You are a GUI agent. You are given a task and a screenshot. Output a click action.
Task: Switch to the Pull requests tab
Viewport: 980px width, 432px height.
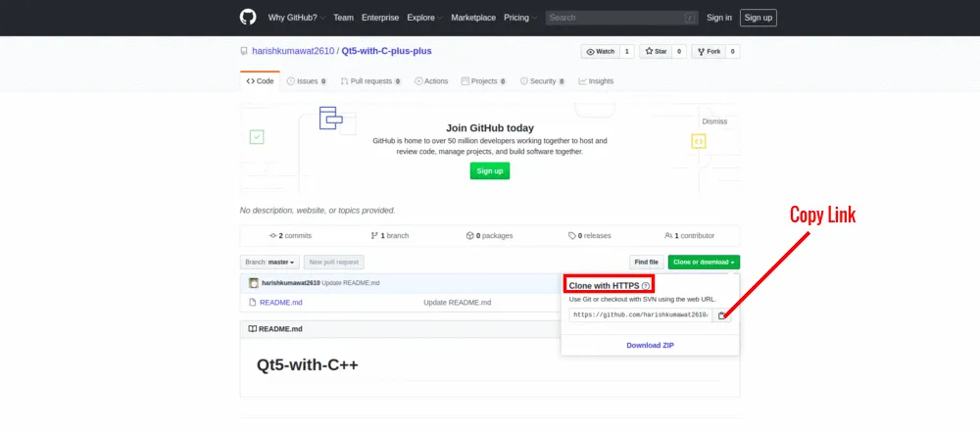pyautogui.click(x=370, y=81)
